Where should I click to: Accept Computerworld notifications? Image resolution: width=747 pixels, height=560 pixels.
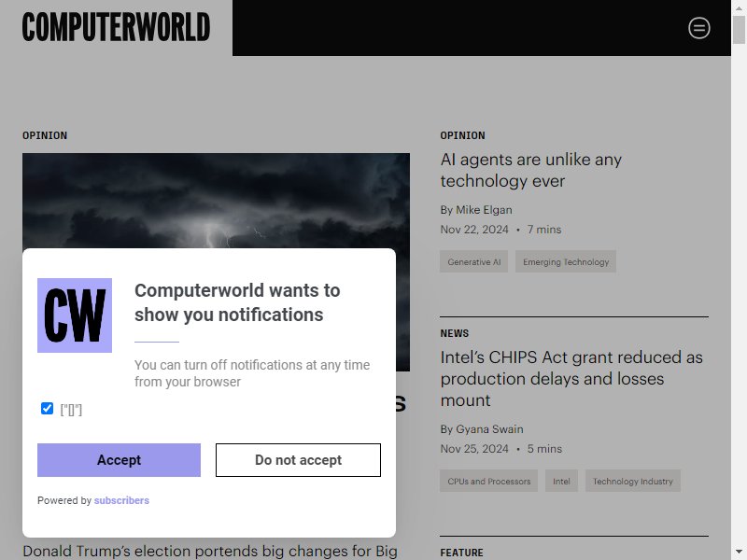pyautogui.click(x=120, y=460)
